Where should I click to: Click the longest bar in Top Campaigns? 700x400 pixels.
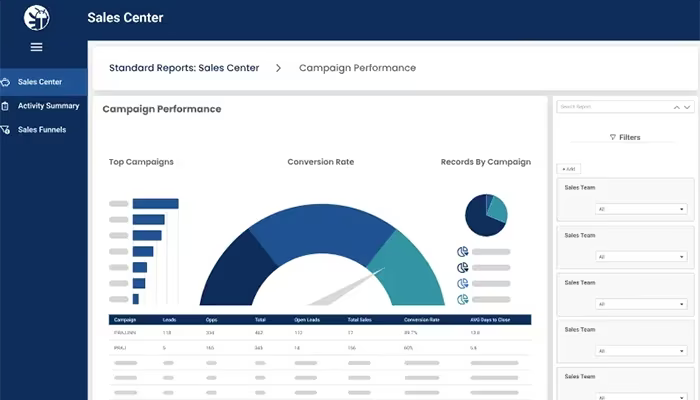pos(155,204)
